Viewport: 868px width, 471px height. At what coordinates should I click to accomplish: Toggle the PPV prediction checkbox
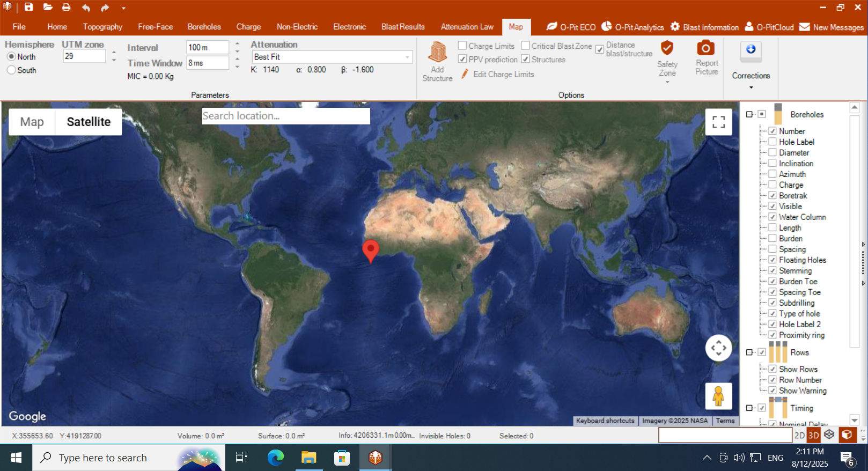[462, 59]
